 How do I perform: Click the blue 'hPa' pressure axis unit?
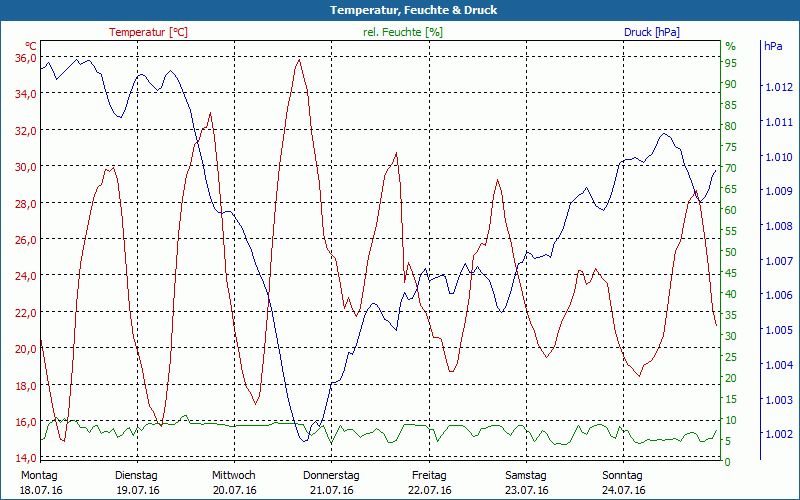[x=773, y=46]
